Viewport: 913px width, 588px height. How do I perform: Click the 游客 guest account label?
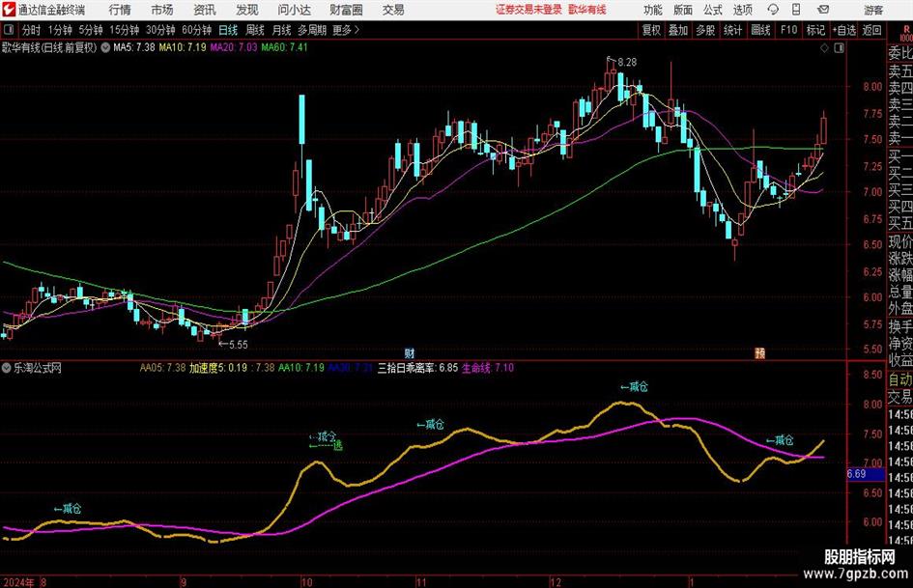point(873,10)
